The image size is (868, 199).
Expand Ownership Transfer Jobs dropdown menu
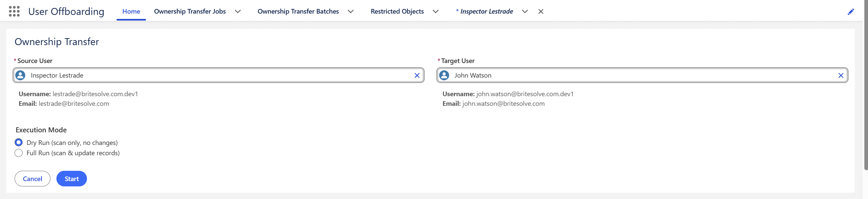coord(238,12)
